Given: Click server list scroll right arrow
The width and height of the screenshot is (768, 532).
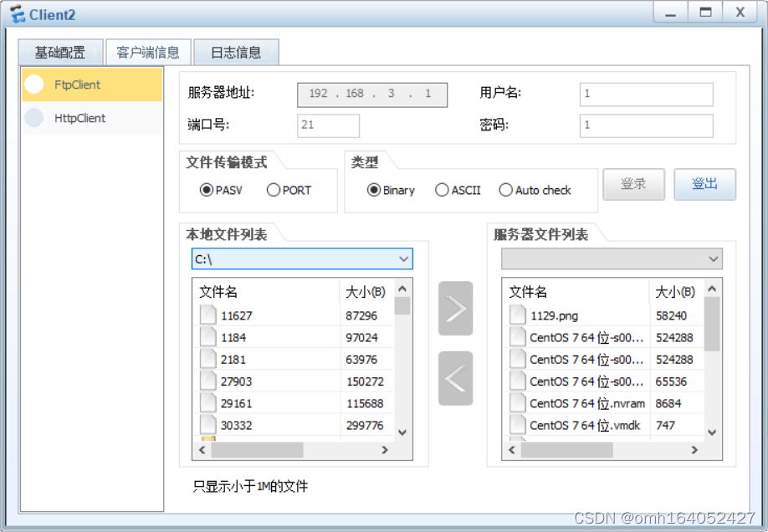Looking at the screenshot, I should click(694, 450).
